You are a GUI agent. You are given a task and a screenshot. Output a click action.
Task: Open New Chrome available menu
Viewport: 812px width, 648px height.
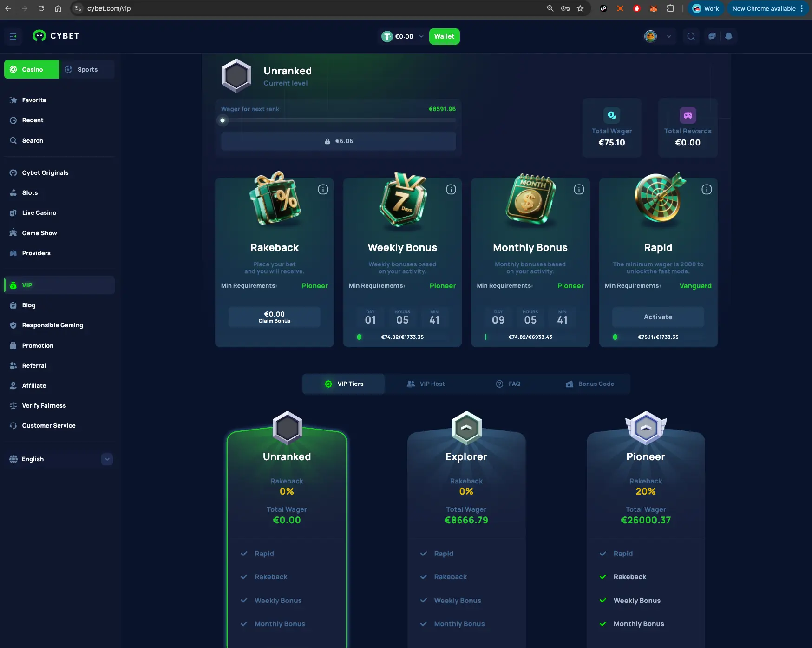pos(768,8)
